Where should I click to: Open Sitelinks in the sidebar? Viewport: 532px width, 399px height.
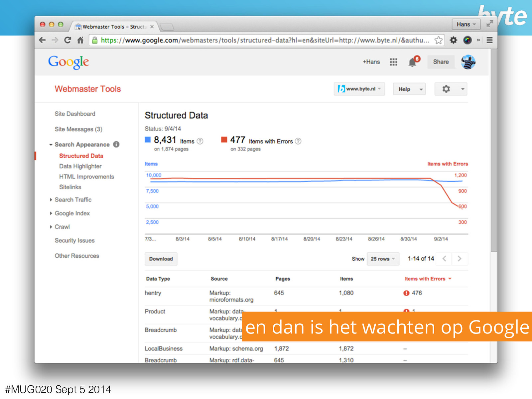click(70, 187)
